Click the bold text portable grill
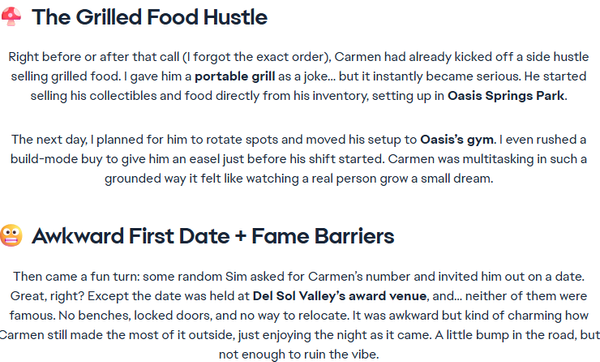 pos(235,76)
